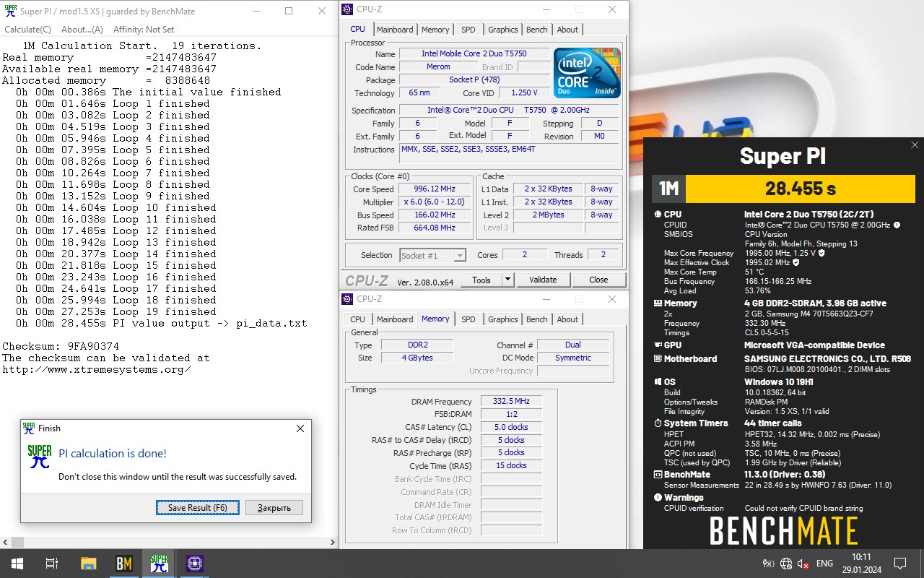Click Save Result (F6) button
Image resolution: width=924 pixels, height=578 pixels.
(197, 508)
